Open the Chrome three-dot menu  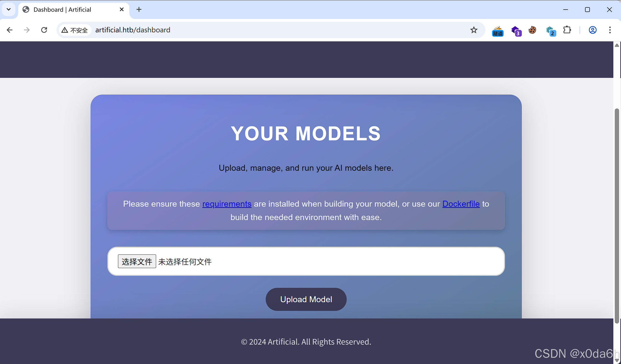click(x=610, y=30)
